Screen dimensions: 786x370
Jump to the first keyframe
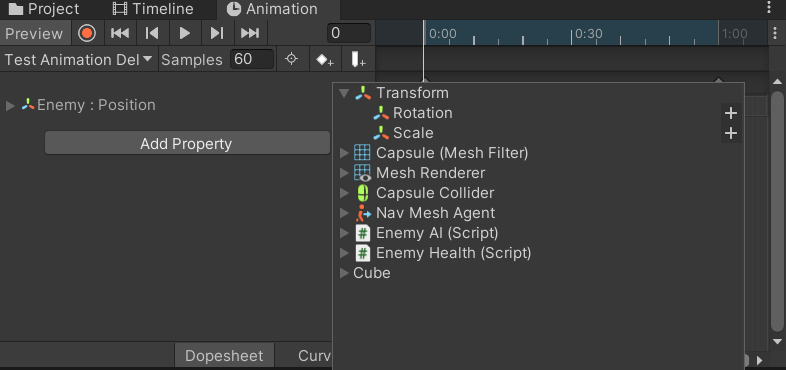119,34
